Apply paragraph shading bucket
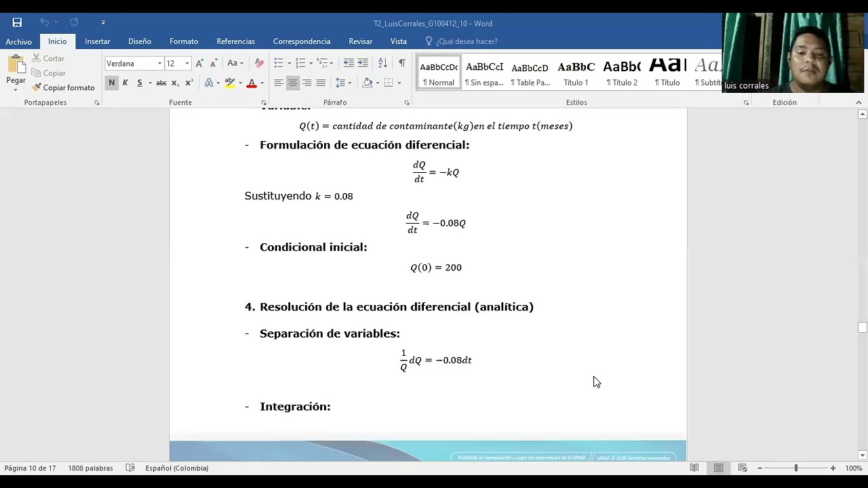The height and width of the screenshot is (488, 868). (x=367, y=83)
